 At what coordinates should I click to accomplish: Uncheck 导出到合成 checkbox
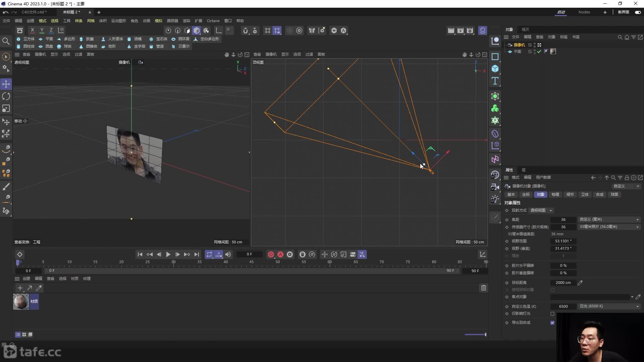(x=552, y=323)
